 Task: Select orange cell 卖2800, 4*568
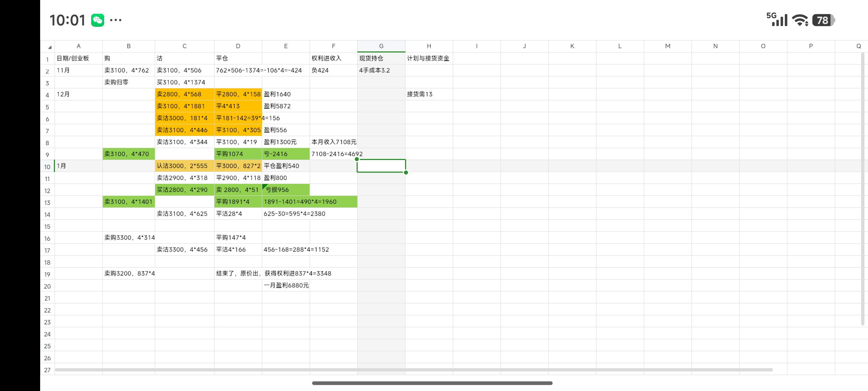click(184, 94)
